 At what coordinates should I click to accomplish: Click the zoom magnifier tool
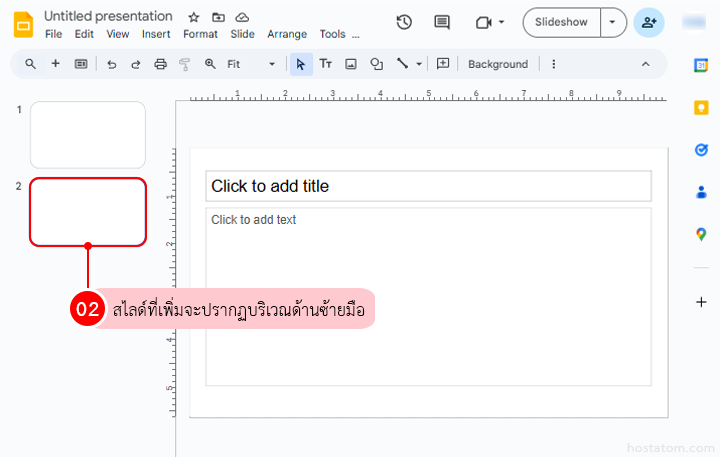click(x=210, y=64)
